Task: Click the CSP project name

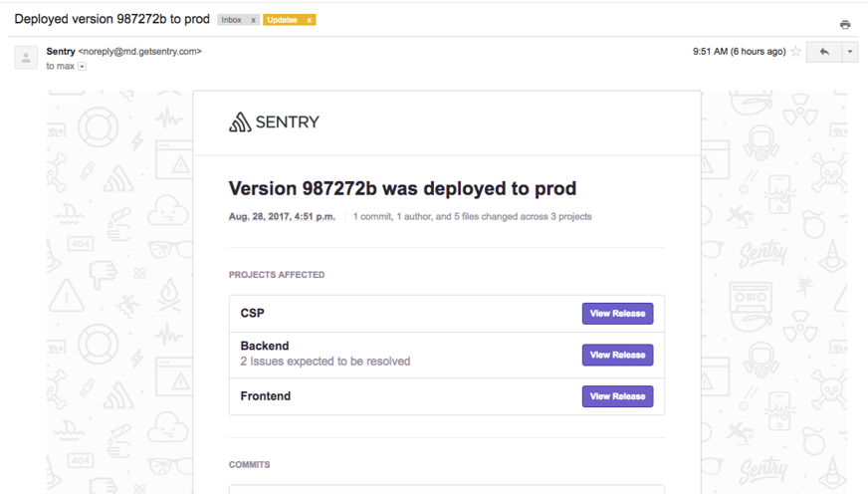Action: pos(253,314)
